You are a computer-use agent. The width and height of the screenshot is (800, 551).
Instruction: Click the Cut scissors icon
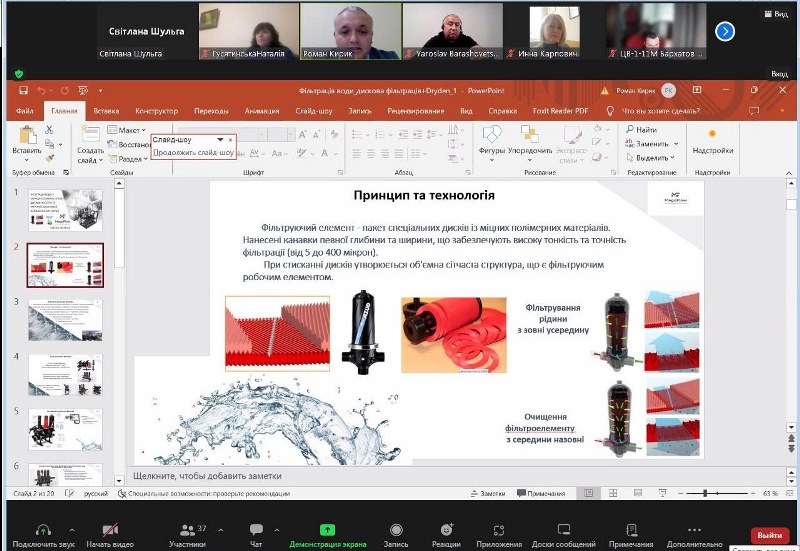pyautogui.click(x=49, y=130)
